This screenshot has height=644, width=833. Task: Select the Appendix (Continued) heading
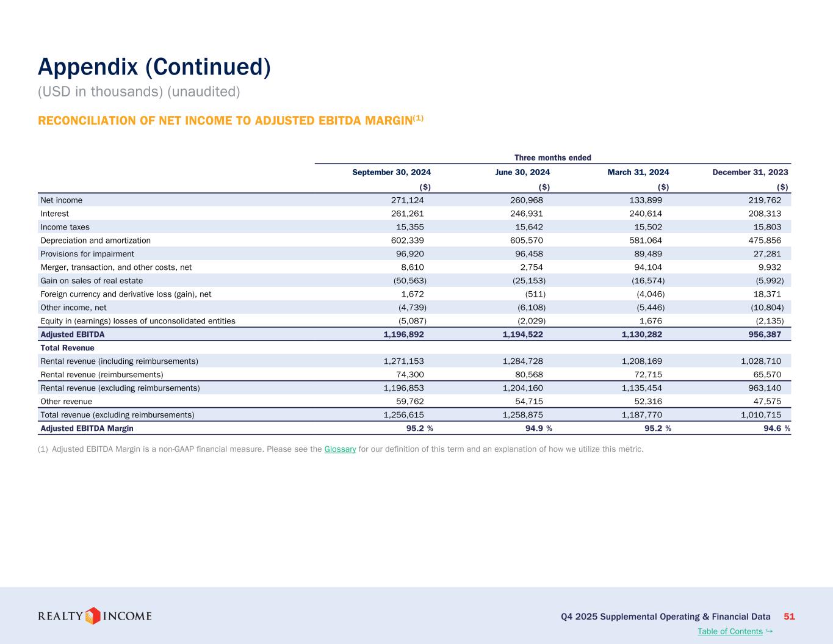click(154, 67)
